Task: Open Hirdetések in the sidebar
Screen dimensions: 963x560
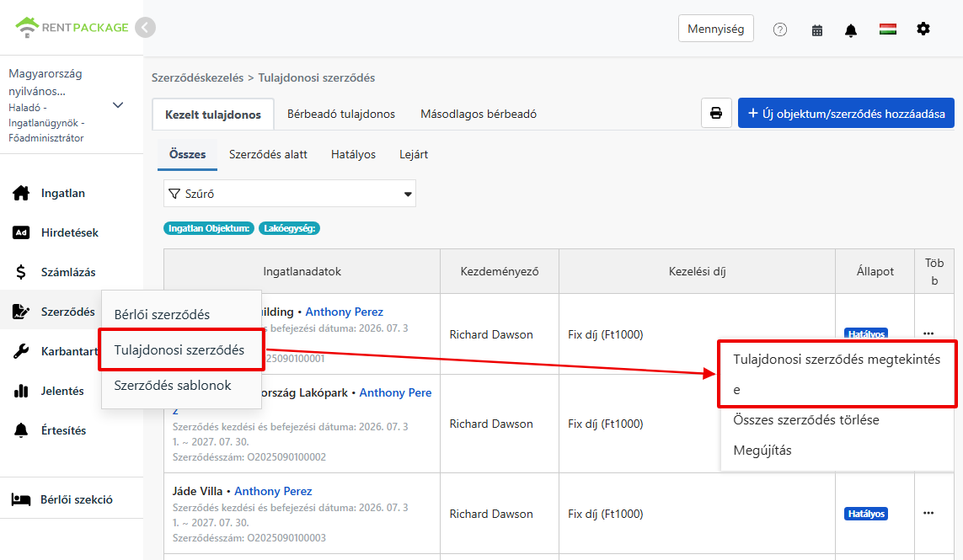Action: click(x=69, y=232)
